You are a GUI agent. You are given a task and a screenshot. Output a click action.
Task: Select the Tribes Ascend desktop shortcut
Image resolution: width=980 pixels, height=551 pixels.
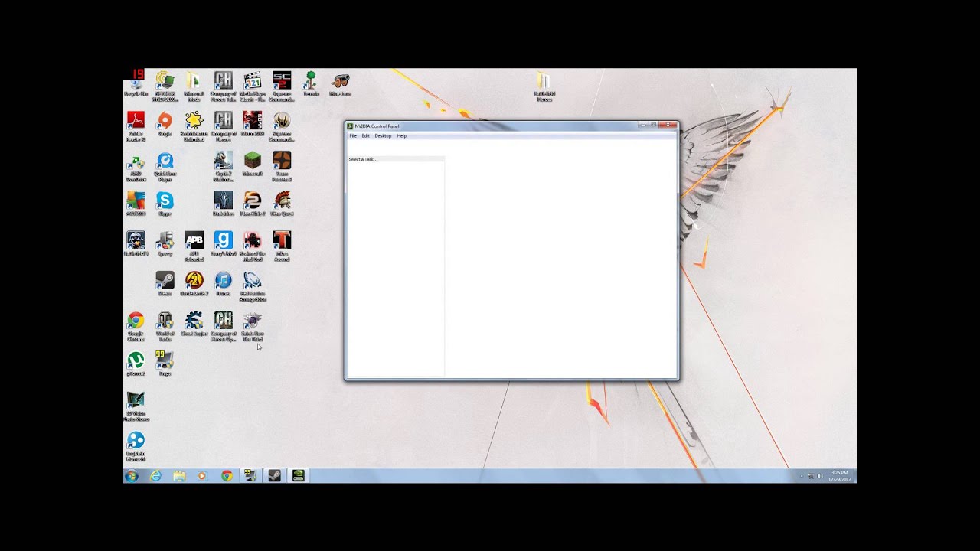pos(282,246)
